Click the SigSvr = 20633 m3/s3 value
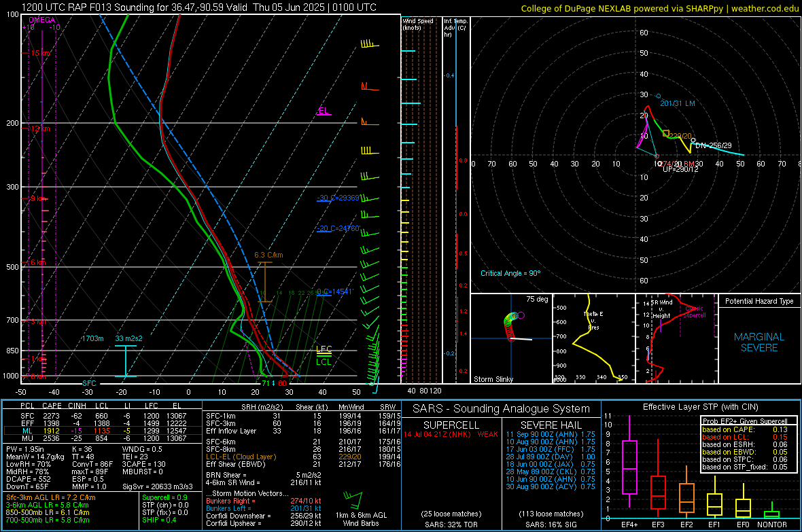The width and height of the screenshot is (802, 532). pos(158,486)
